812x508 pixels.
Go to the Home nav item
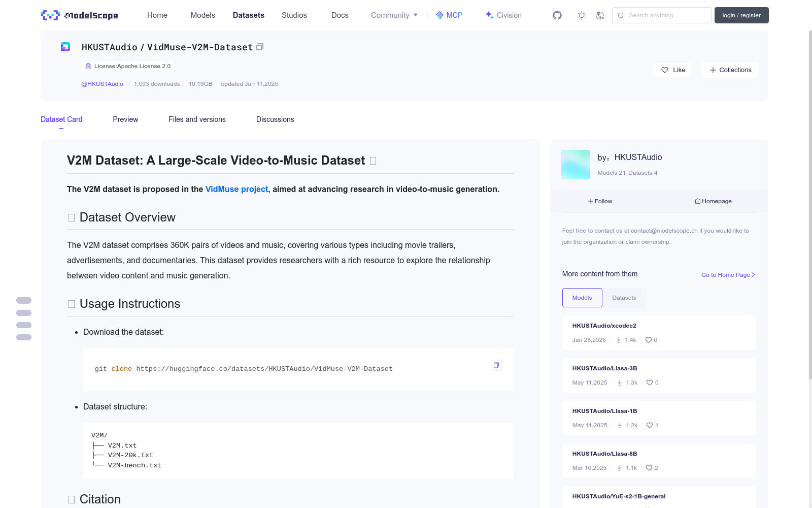[157, 15]
